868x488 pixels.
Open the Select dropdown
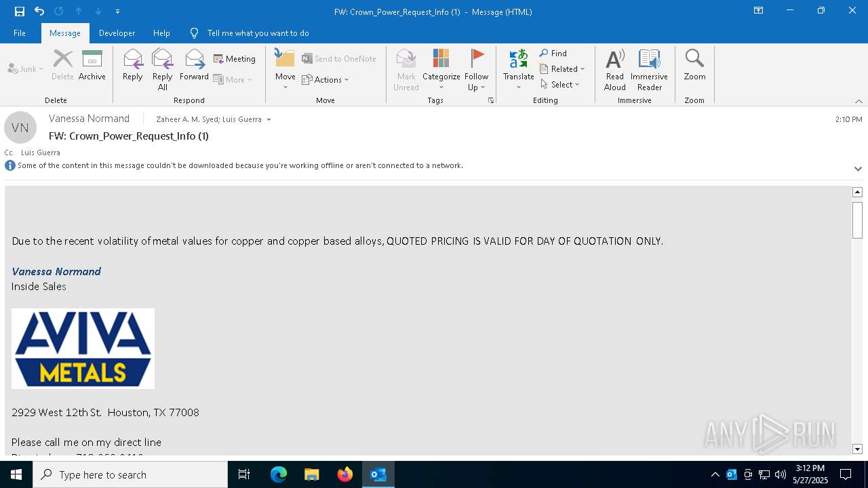(560, 85)
